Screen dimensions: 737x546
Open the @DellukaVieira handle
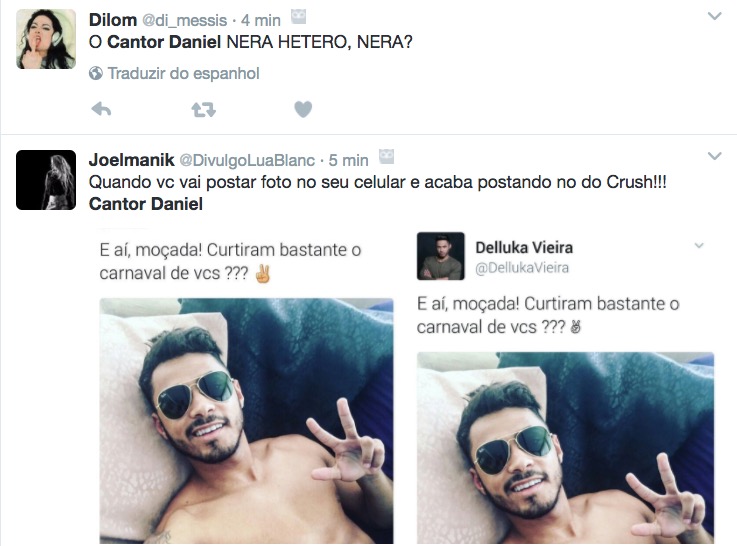[522, 268]
